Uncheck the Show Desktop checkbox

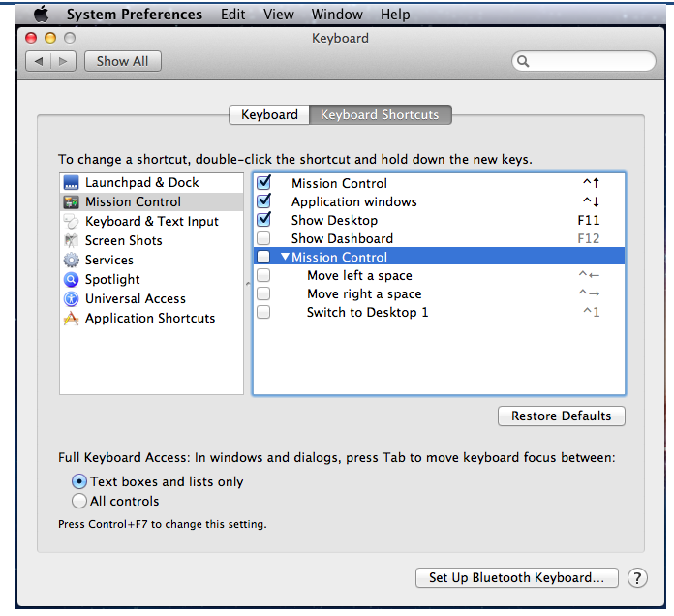[263, 220]
